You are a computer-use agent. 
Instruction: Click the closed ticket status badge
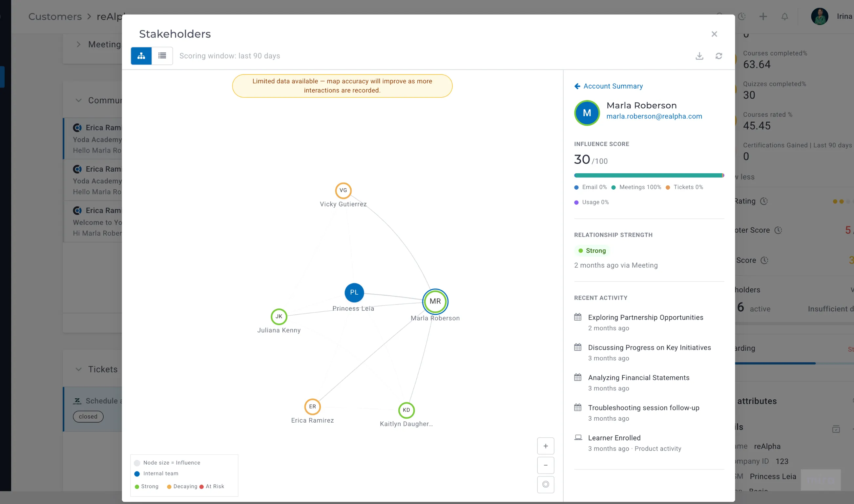(88, 416)
